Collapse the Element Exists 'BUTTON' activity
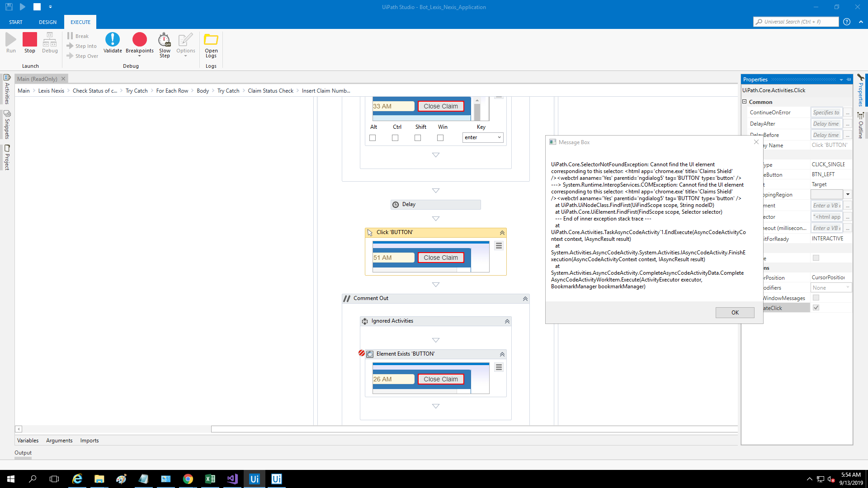The height and width of the screenshot is (488, 868). tap(502, 354)
